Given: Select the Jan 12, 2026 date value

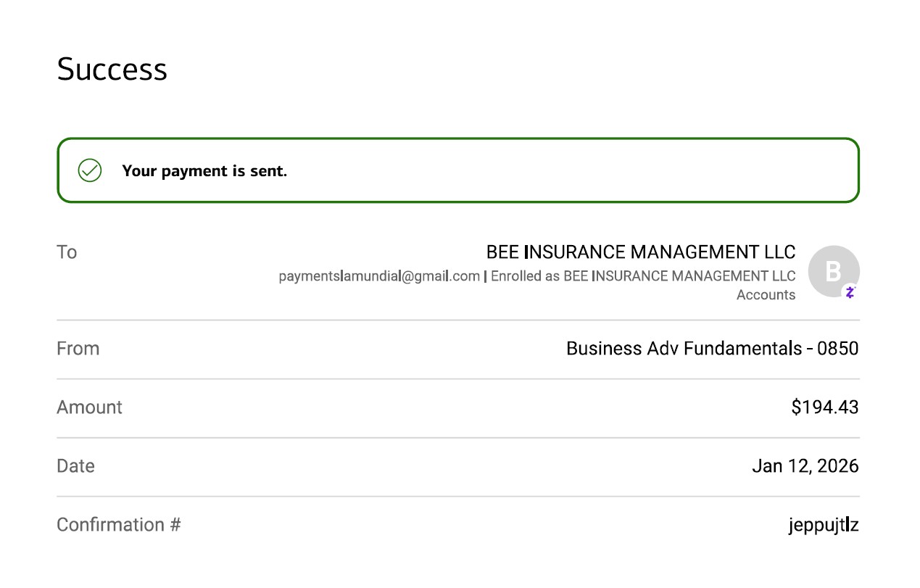Looking at the screenshot, I should tap(805, 466).
